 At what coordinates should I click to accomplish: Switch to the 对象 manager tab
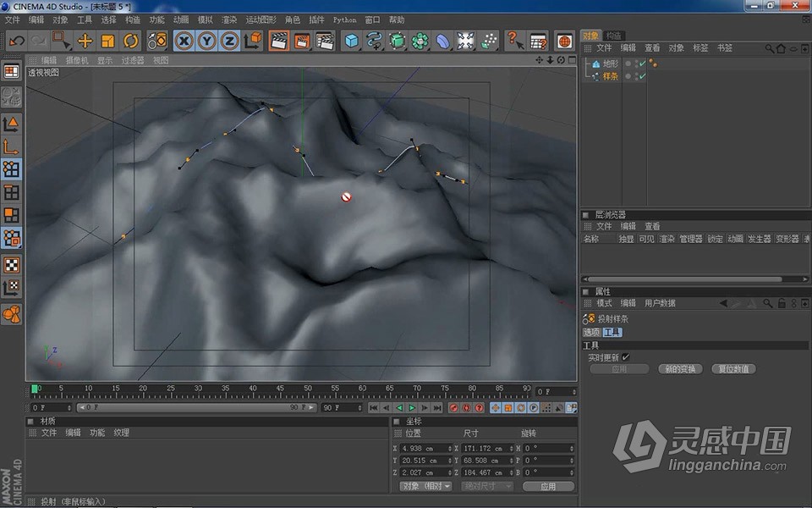(x=590, y=36)
